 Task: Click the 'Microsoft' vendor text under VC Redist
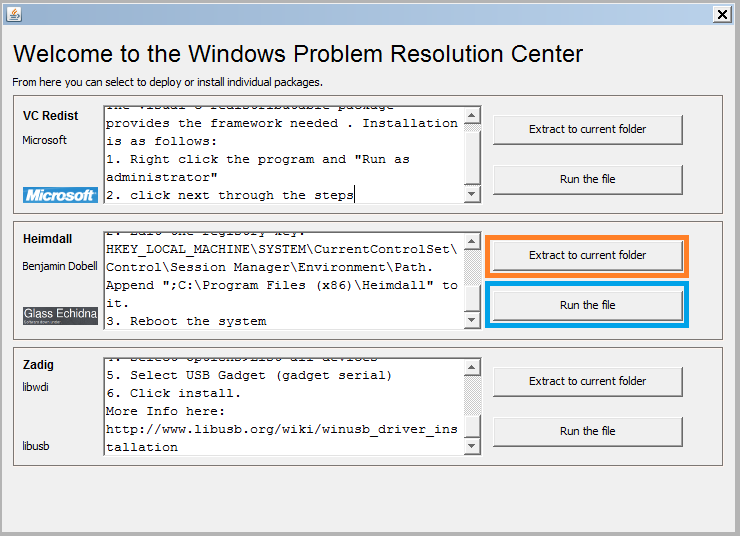click(44, 141)
